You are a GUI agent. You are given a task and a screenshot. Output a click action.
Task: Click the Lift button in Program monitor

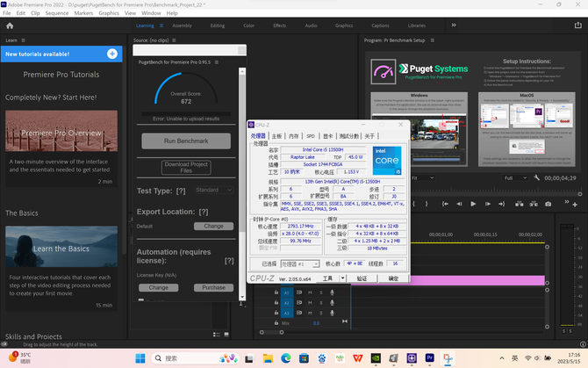(x=520, y=204)
